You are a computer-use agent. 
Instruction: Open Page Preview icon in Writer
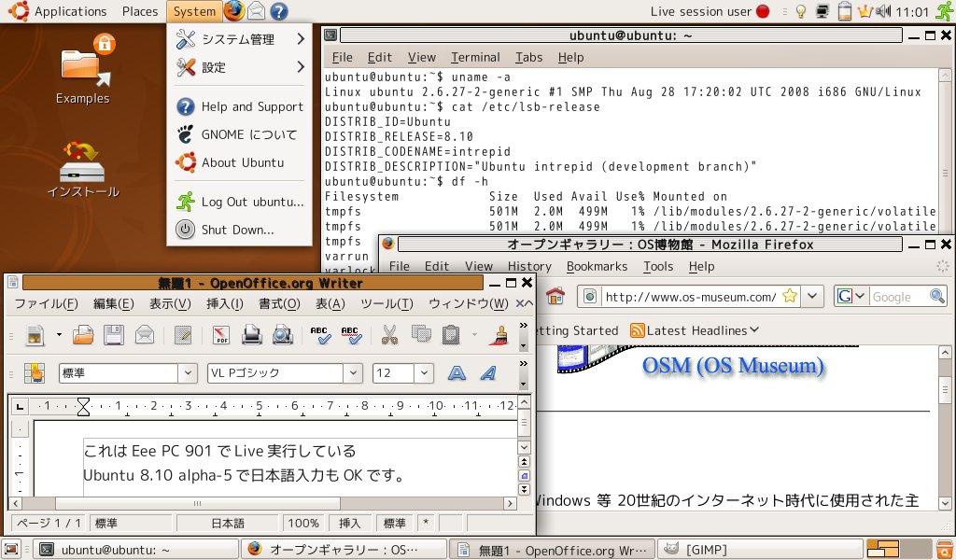[x=282, y=335]
